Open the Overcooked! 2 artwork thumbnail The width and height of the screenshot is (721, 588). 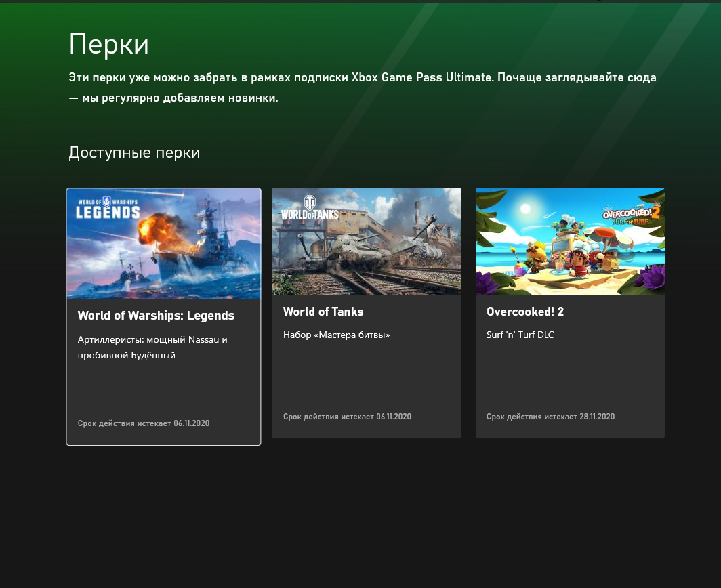pyautogui.click(x=570, y=242)
